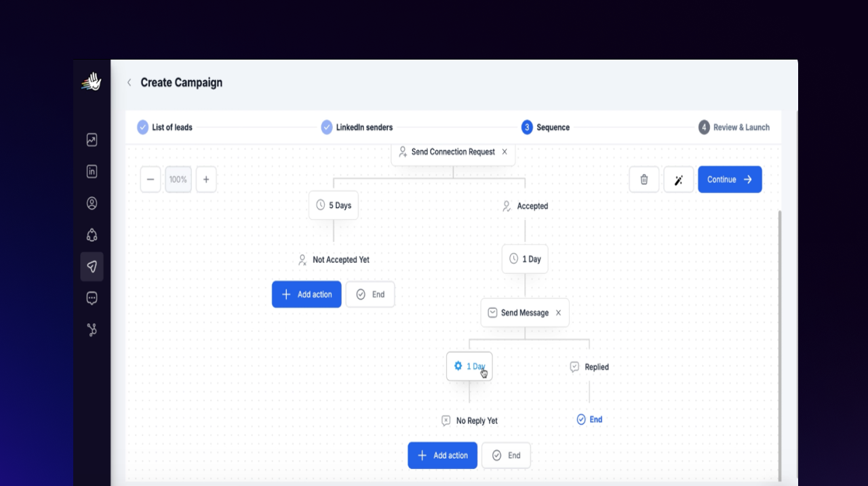The image size is (868, 486).
Task: Open the 1 Day delay under Accepted
Action: (525, 259)
